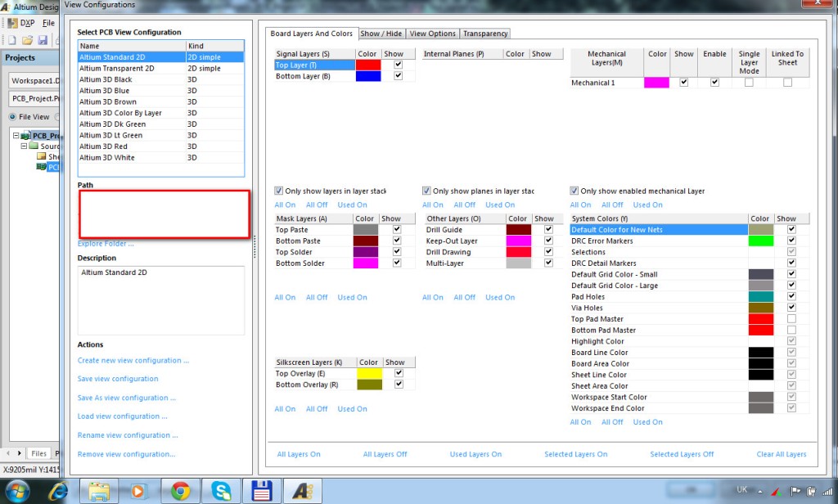Select the File View radio button

(12, 117)
